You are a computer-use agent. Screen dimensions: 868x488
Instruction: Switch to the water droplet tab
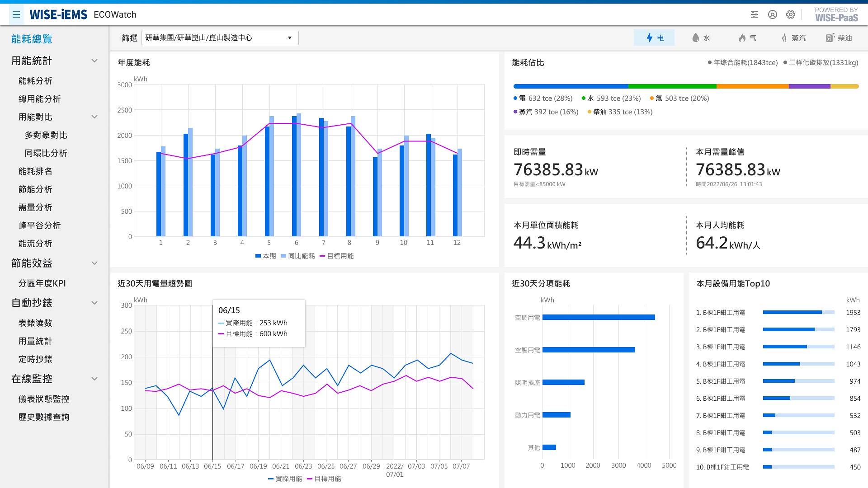click(x=701, y=38)
